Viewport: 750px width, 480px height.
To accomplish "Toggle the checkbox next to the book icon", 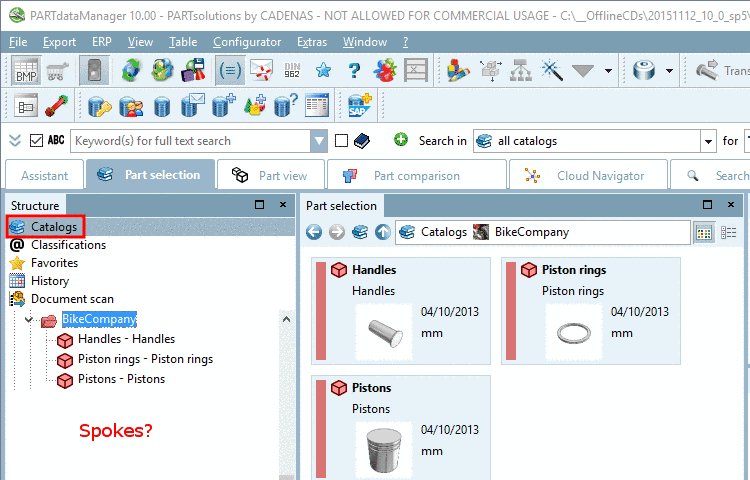I will point(341,141).
